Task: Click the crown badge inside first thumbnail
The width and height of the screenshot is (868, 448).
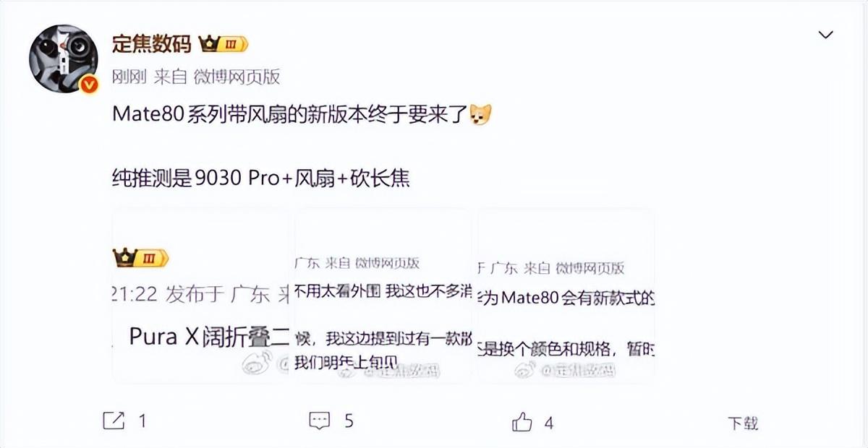Action: pyautogui.click(x=141, y=257)
